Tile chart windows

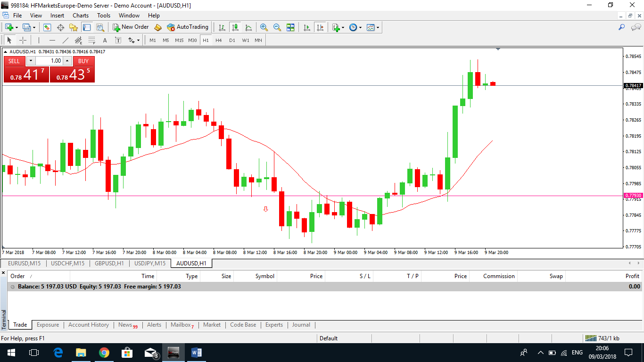click(290, 27)
